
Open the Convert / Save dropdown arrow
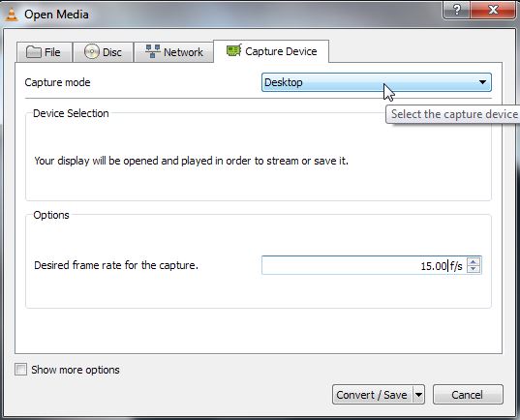(x=419, y=395)
